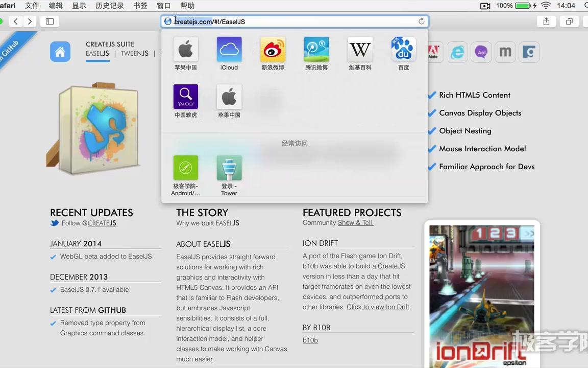The width and height of the screenshot is (588, 368).
Task: Click 'WebGL beta added to EaselJS' update
Action: pyautogui.click(x=106, y=257)
